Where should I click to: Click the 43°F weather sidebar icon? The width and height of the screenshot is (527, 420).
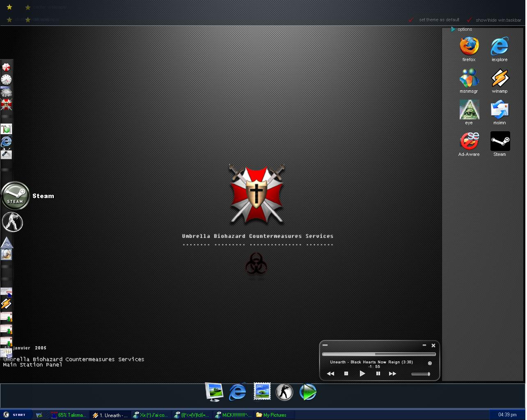coord(6,92)
